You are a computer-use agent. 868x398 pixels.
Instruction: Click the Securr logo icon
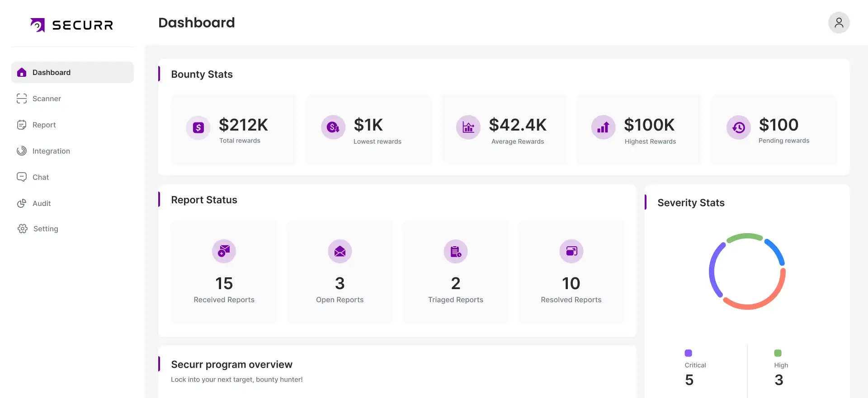coord(38,25)
